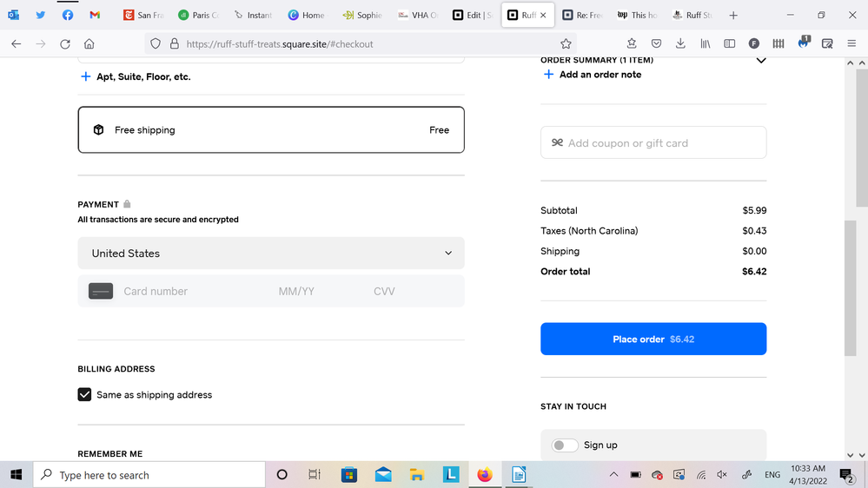Toggle the Sign up switch
This screenshot has height=488, width=868.
click(565, 445)
